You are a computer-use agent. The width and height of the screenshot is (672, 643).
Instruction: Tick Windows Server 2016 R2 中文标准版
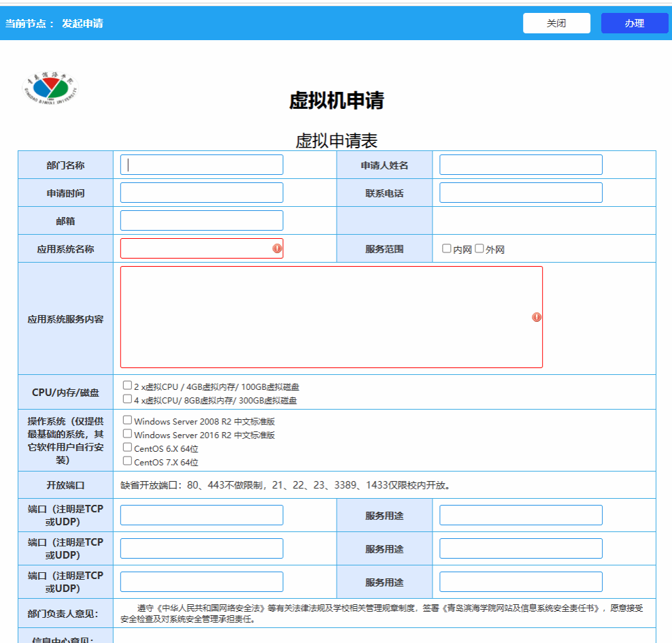pos(127,434)
